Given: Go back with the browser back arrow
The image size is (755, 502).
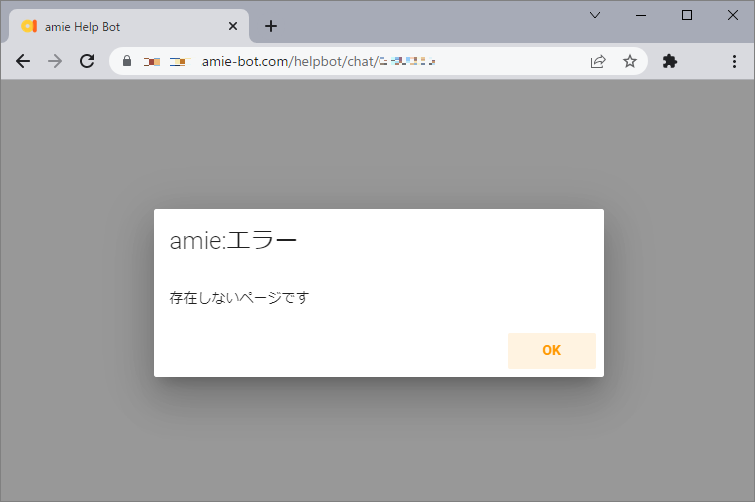Looking at the screenshot, I should pos(23,61).
